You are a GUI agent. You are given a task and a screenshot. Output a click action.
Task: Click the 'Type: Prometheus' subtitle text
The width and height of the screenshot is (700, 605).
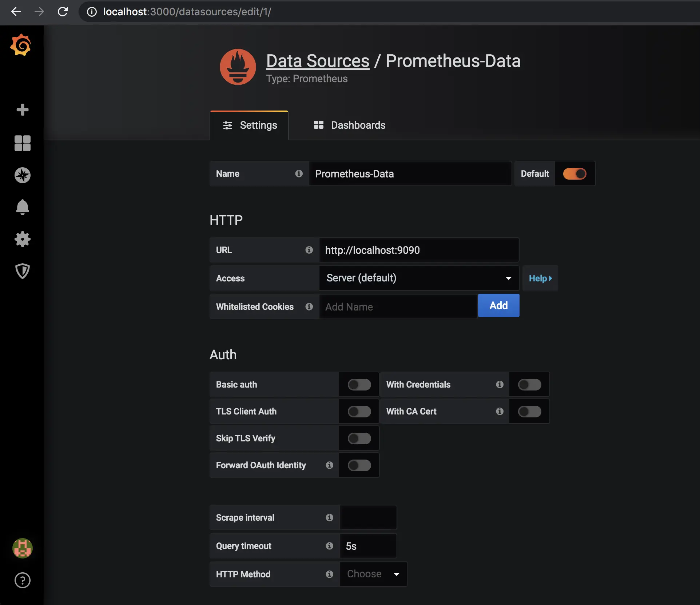point(307,79)
